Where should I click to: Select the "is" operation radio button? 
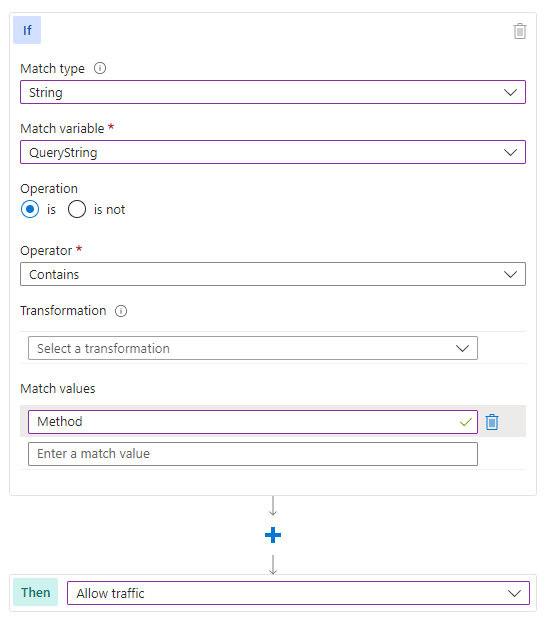(x=30, y=209)
